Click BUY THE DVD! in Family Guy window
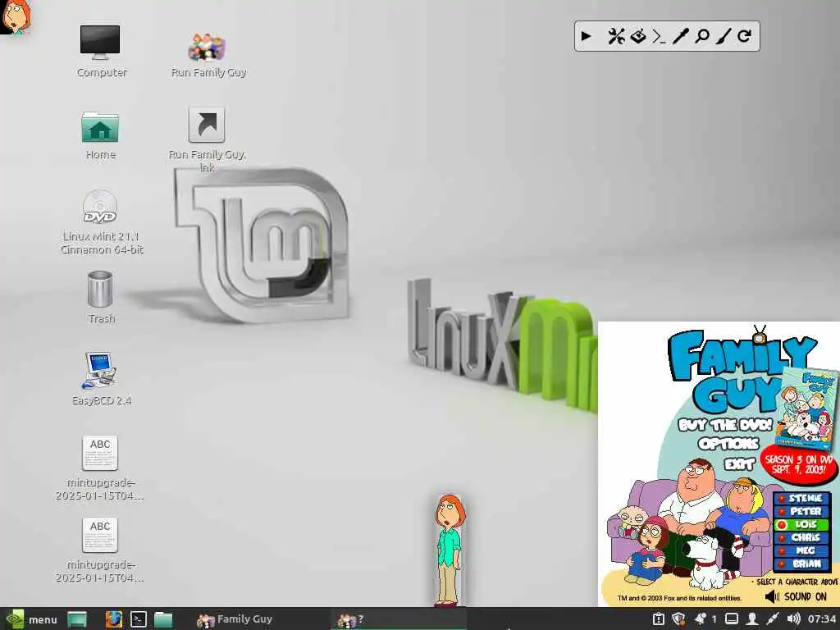 [725, 425]
